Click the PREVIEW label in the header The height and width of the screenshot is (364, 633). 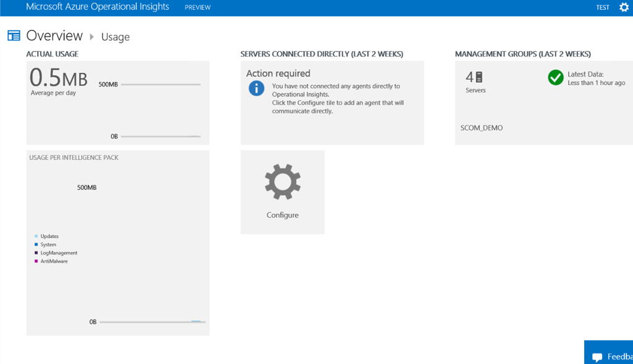pyautogui.click(x=198, y=8)
